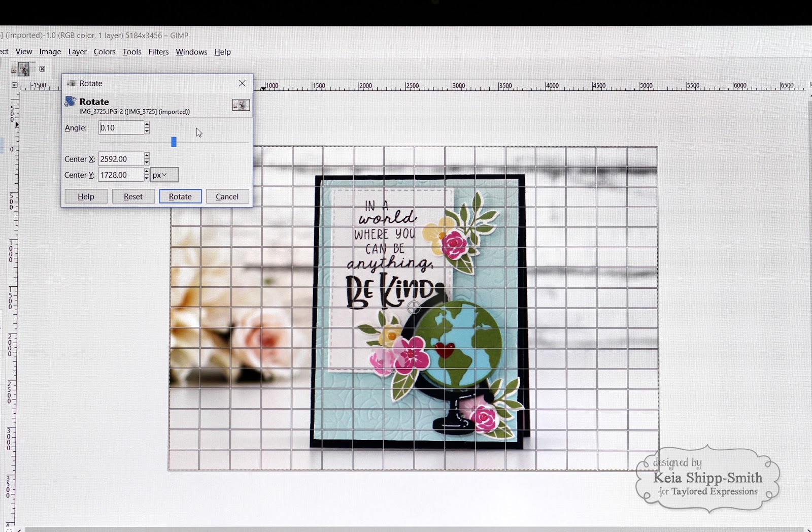
Task: Click the bold Rotate heading in dialog
Action: click(x=94, y=102)
